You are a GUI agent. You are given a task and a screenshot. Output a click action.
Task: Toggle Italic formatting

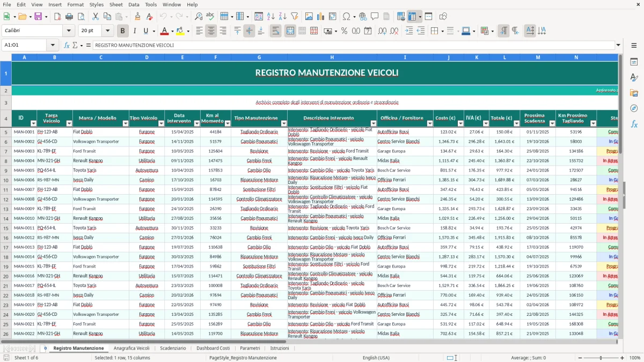tap(135, 31)
